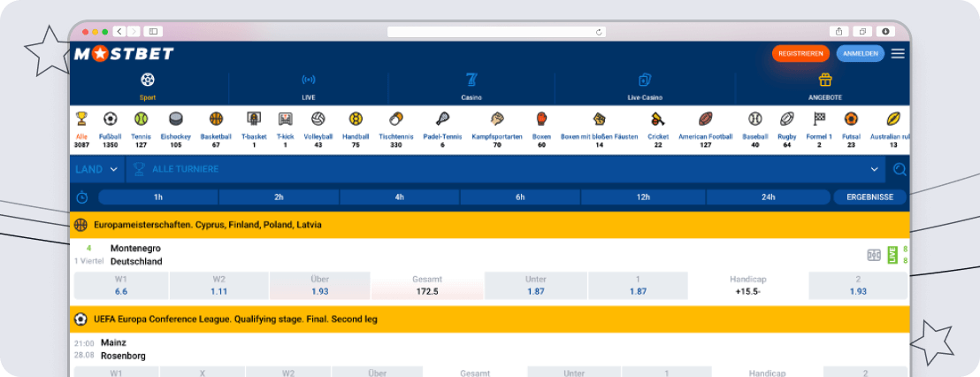Select handicap 2 odds 1.93
980x377 pixels.
tap(858, 286)
